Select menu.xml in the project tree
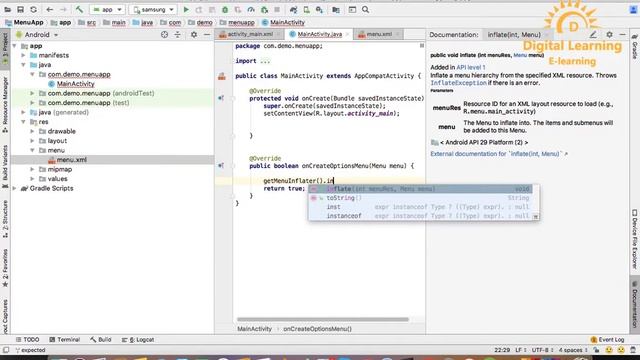The width and height of the screenshot is (640, 360). coord(71,160)
